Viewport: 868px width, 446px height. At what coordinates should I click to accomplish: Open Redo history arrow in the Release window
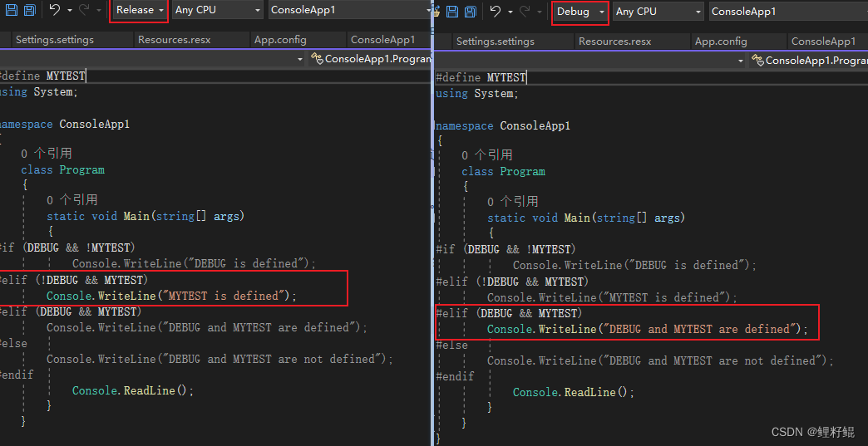click(99, 11)
